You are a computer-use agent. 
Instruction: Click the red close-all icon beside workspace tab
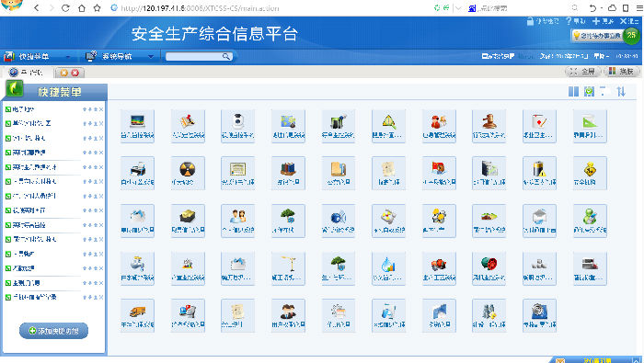coord(75,73)
